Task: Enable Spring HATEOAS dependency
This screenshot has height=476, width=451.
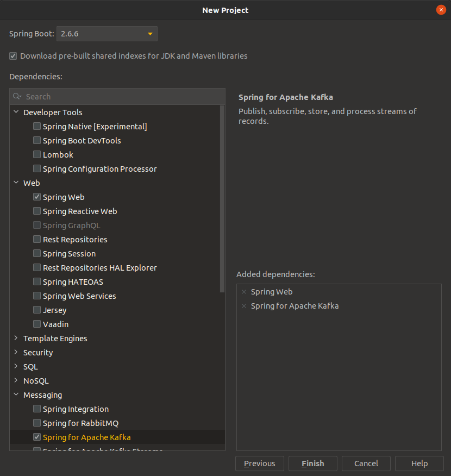Action: tap(37, 281)
